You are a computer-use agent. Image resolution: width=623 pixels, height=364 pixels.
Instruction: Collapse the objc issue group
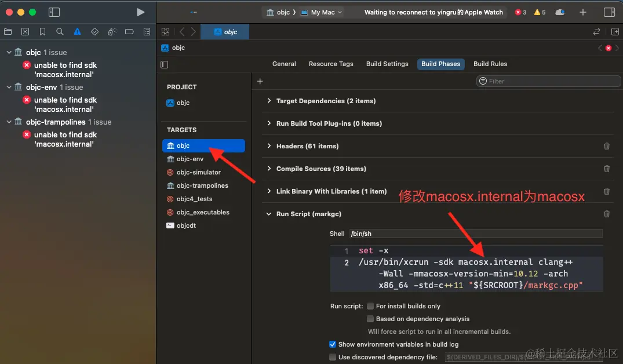click(x=9, y=52)
